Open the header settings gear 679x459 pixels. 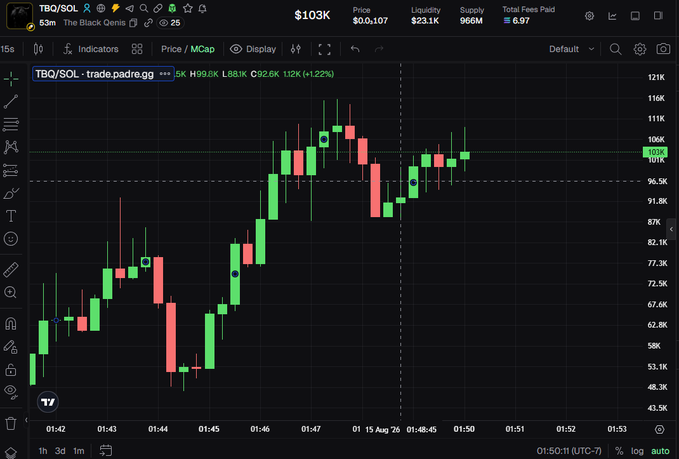pos(589,16)
